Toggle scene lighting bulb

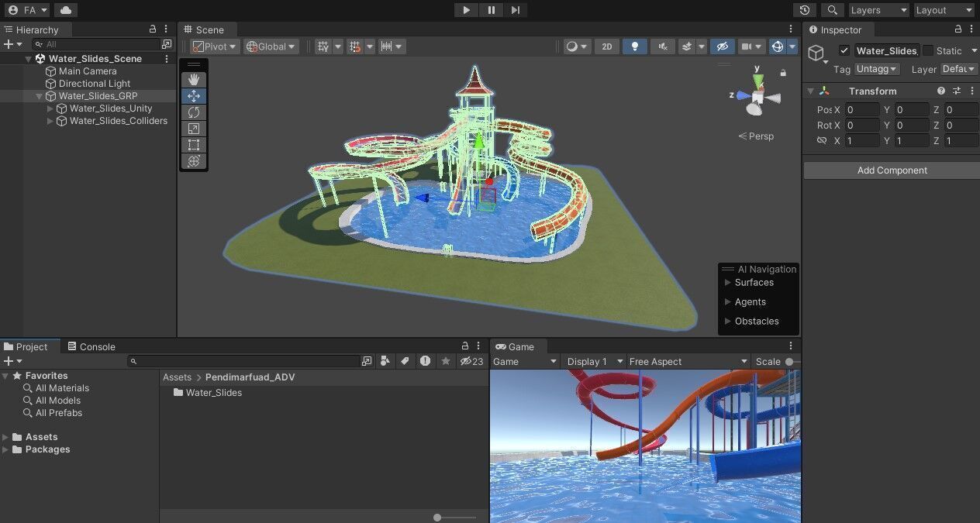[635, 46]
